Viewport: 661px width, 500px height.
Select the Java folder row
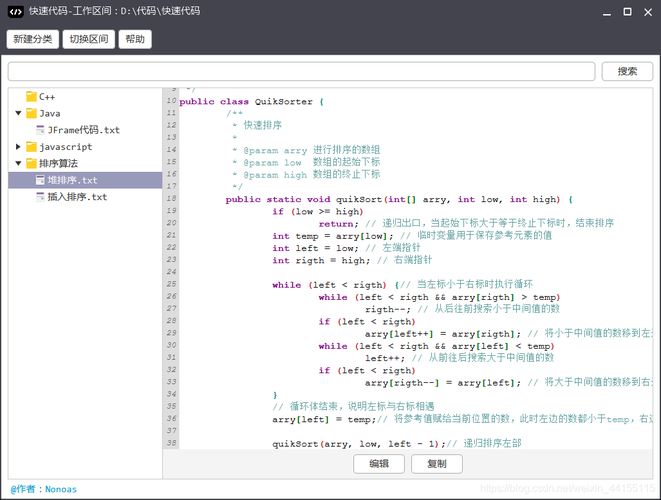[85, 113]
